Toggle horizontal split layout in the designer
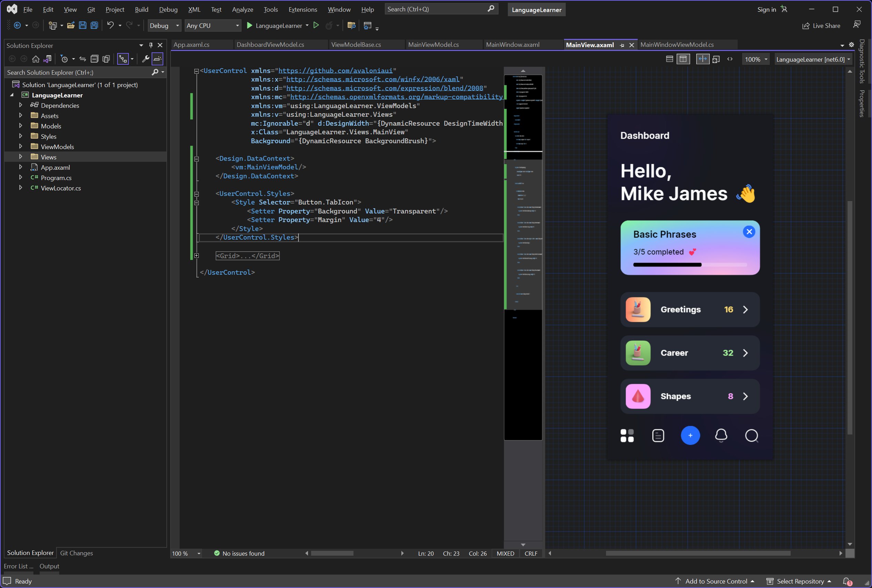 (x=669, y=59)
